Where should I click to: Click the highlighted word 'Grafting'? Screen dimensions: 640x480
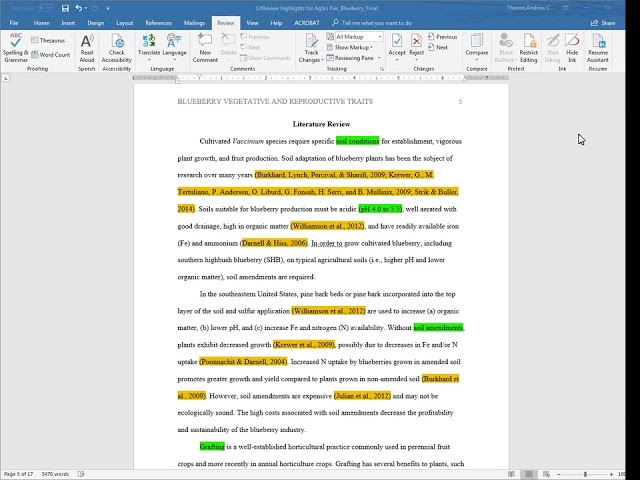point(212,447)
